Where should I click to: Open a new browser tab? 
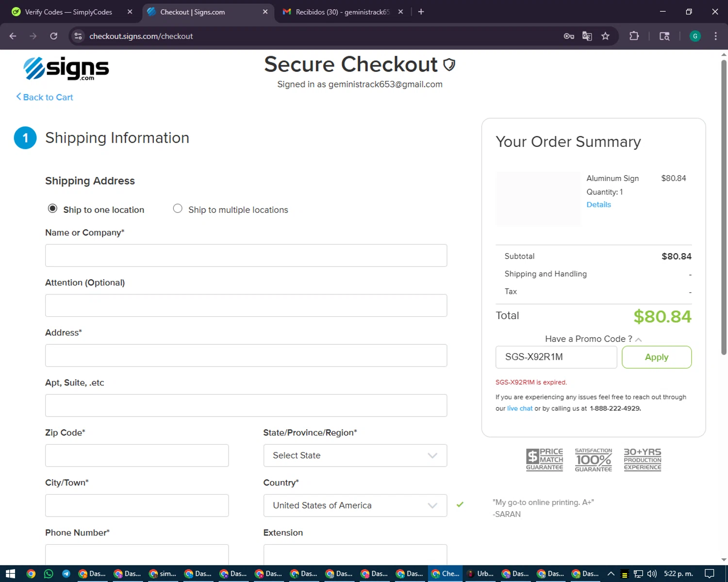pyautogui.click(x=421, y=12)
